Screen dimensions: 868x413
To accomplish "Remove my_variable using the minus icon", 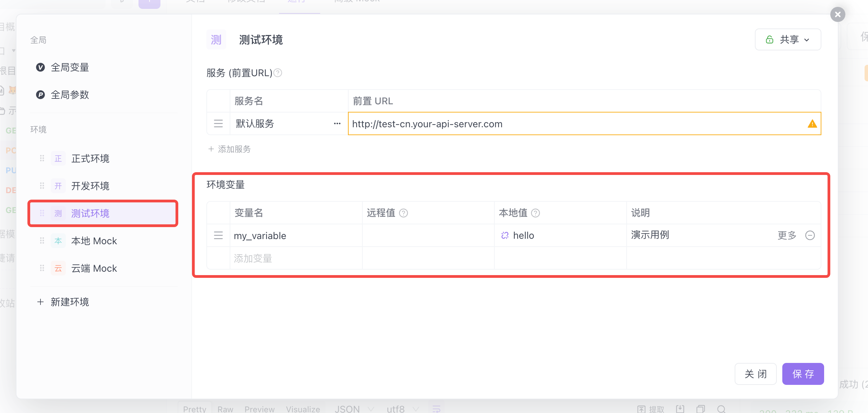I will (x=810, y=235).
